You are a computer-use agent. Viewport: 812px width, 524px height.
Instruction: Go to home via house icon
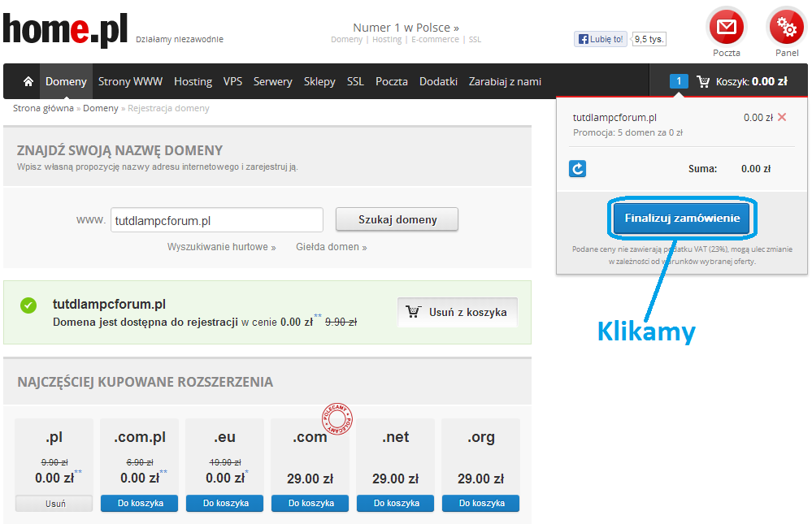click(x=28, y=81)
